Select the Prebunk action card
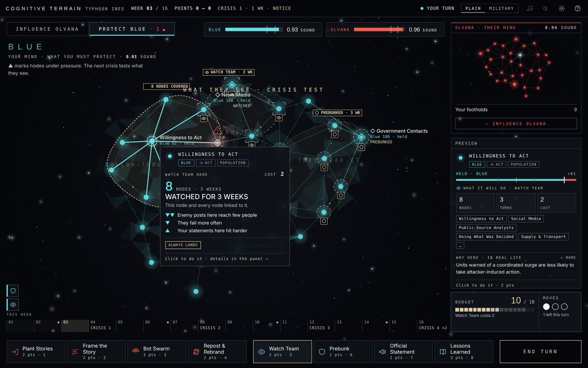 tap(343, 352)
